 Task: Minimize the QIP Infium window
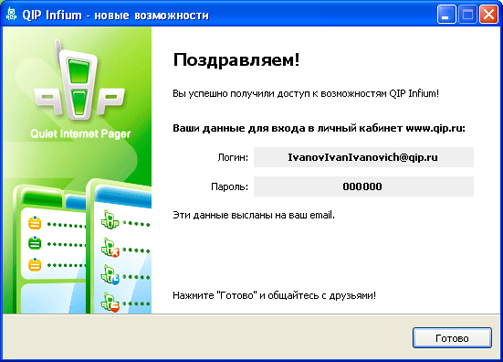446,15
